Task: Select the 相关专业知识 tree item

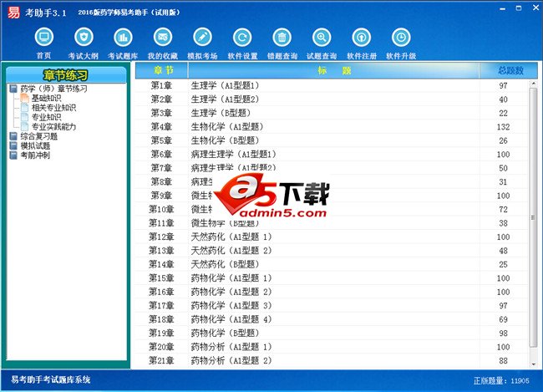Action: (x=53, y=108)
